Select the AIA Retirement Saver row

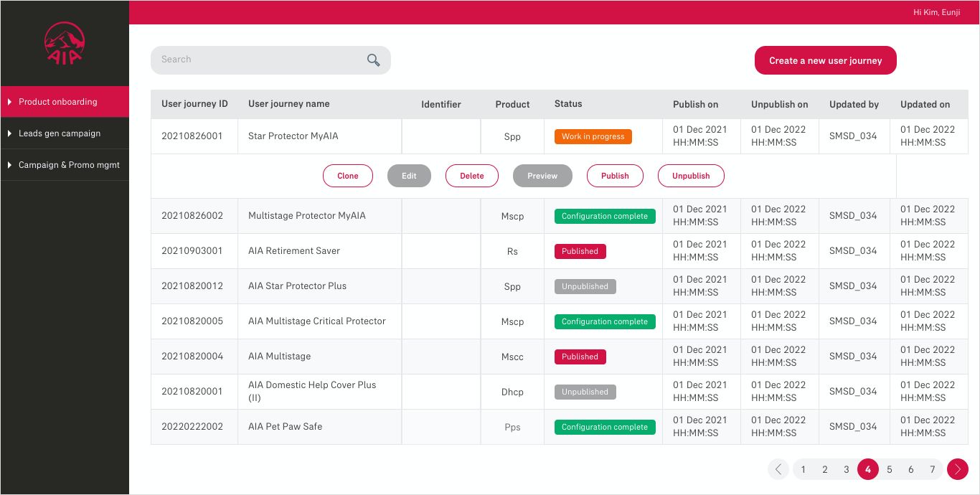pyautogui.click(x=294, y=251)
